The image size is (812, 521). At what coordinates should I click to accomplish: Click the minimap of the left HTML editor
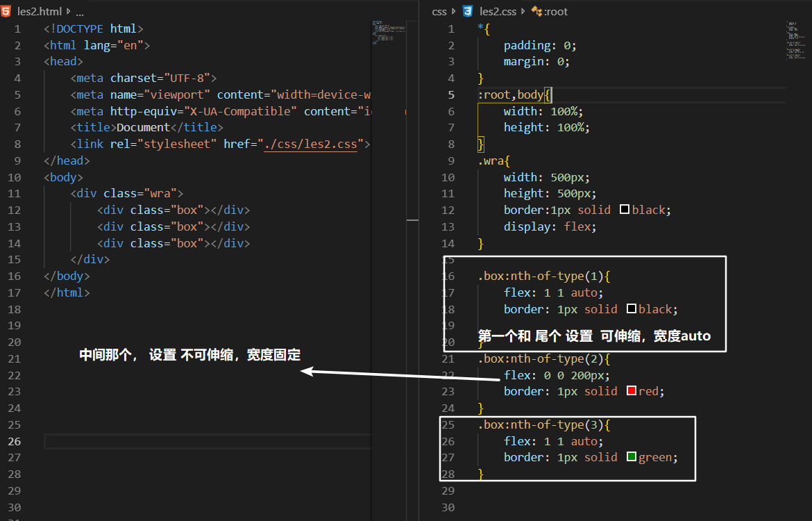[387, 42]
